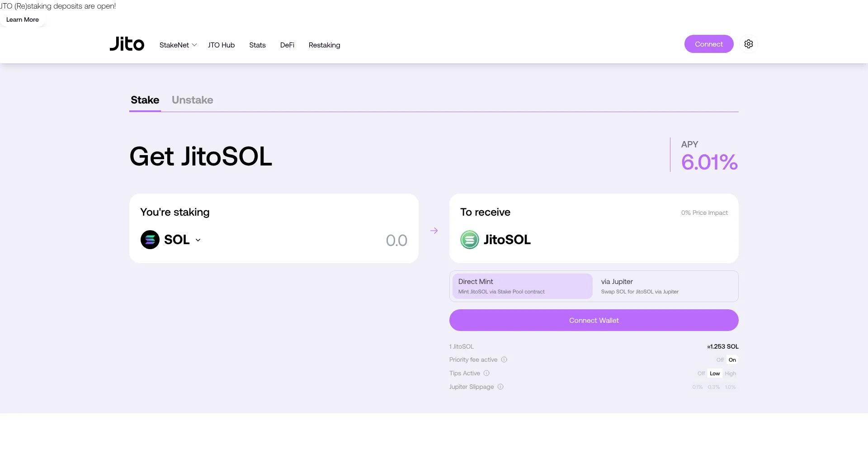The image size is (868, 449).
Task: Select 1.0% Jupiter Slippage
Action: (731, 387)
